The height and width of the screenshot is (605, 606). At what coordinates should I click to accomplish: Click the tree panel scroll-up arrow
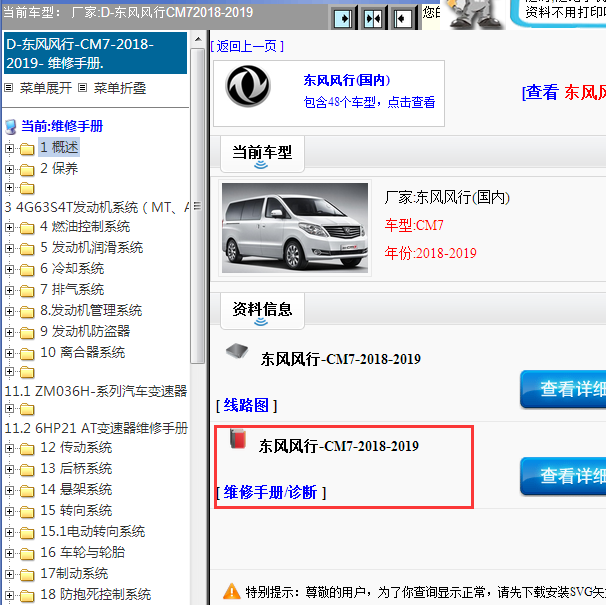point(198,39)
